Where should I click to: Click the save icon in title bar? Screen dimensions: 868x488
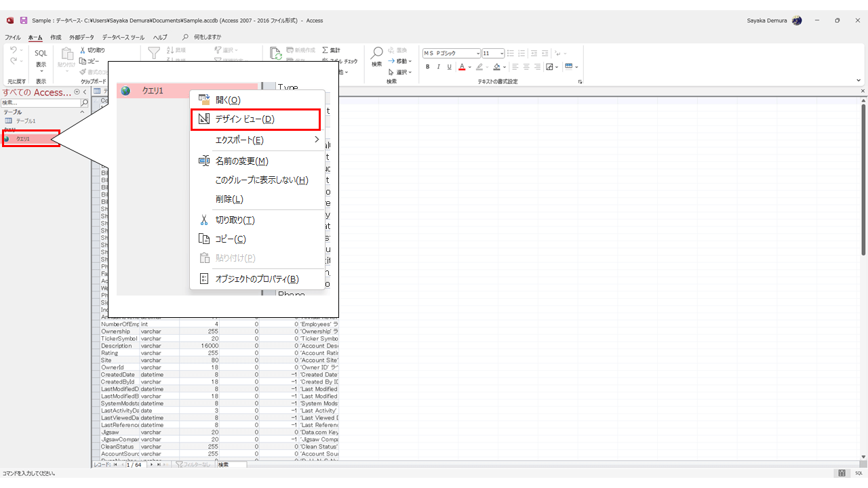pyautogui.click(x=24, y=20)
